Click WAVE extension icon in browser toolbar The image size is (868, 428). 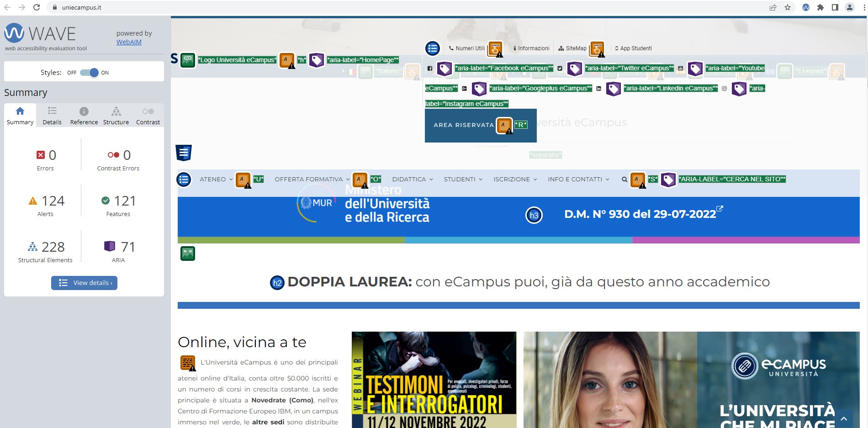coord(806,7)
